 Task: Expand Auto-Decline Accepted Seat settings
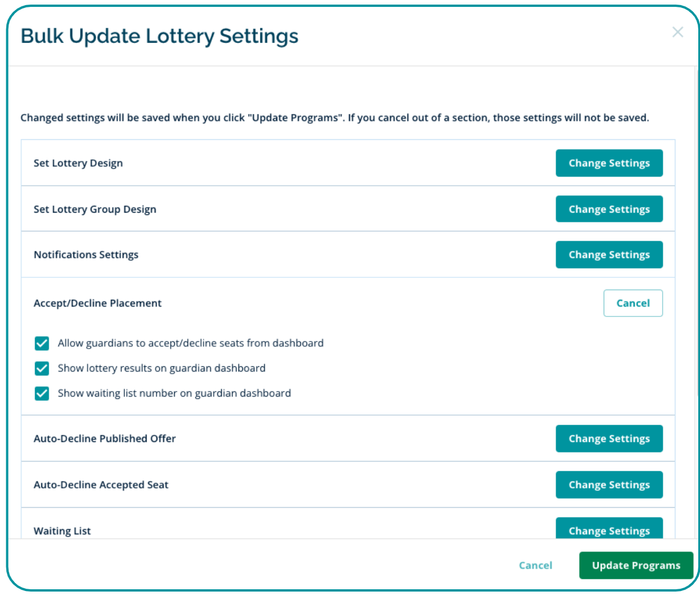[x=609, y=485]
